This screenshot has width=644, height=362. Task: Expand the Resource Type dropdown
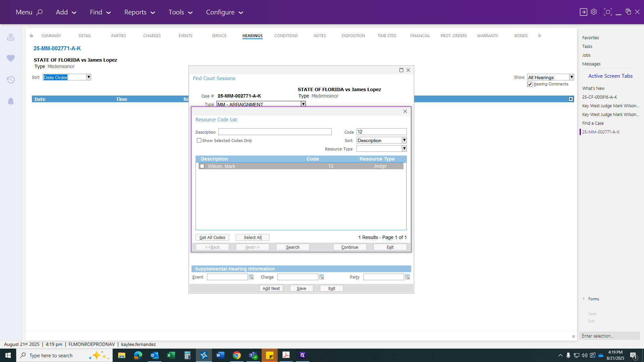(x=404, y=148)
